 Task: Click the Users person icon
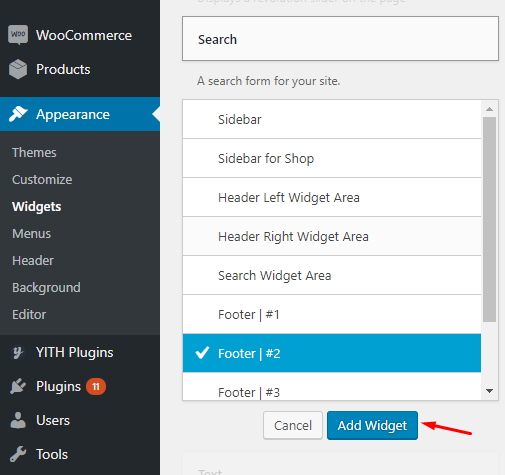[18, 420]
